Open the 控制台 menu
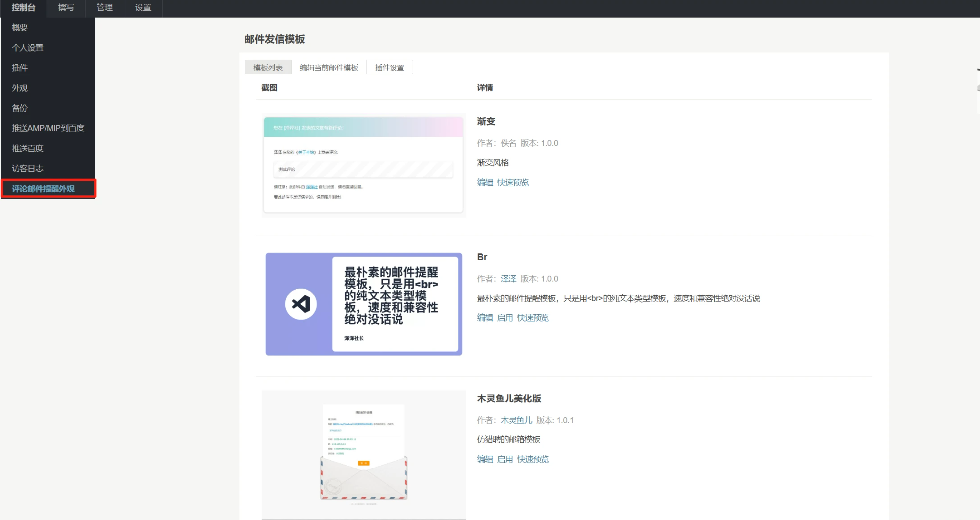 (23, 8)
